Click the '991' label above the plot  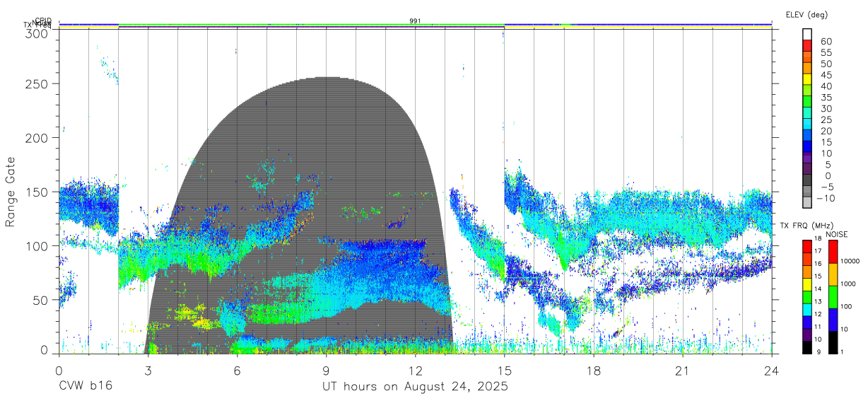[x=415, y=21]
